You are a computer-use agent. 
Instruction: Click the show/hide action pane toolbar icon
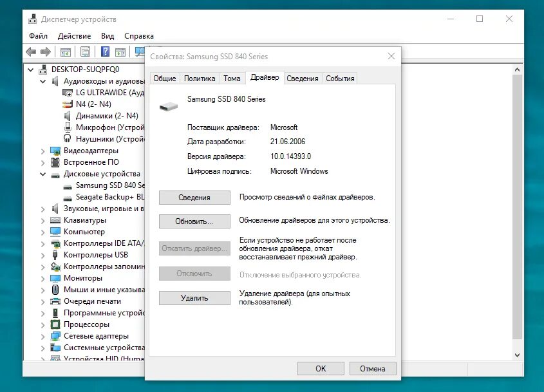[x=120, y=52]
